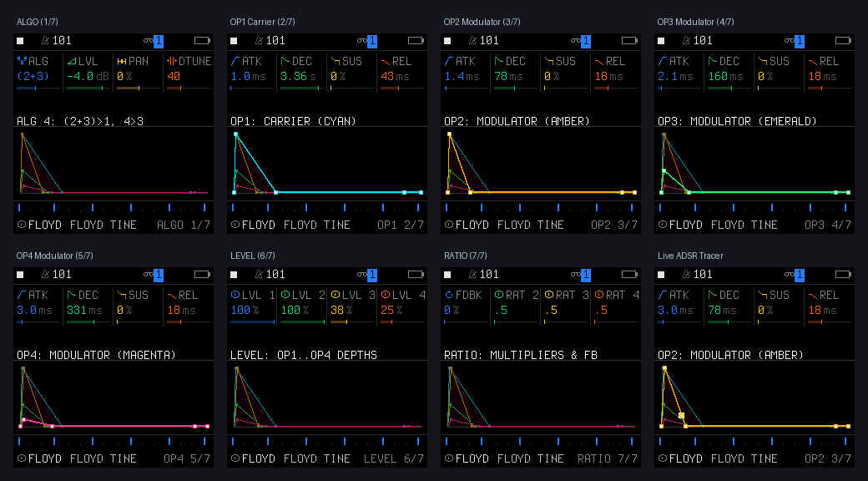Click the FDBK feedback icon in RATIO panel
This screenshot has height=481, width=868.
(449, 295)
